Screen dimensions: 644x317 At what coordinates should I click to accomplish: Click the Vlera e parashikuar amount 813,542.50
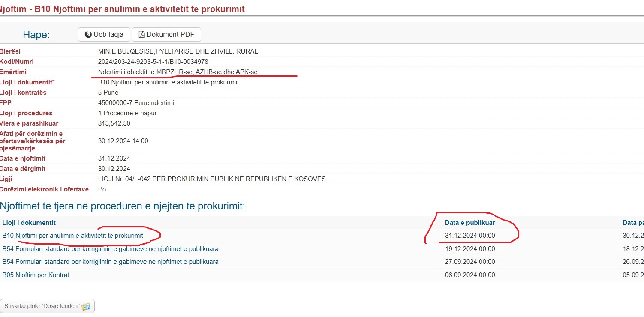(114, 123)
